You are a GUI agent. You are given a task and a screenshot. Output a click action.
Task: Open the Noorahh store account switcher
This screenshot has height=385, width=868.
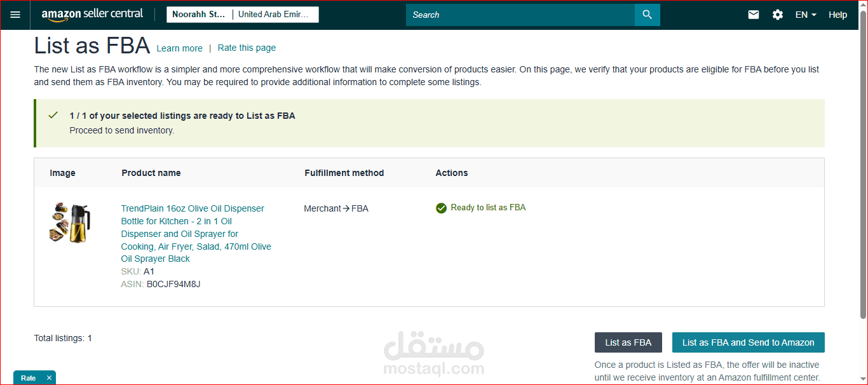pyautogui.click(x=199, y=15)
